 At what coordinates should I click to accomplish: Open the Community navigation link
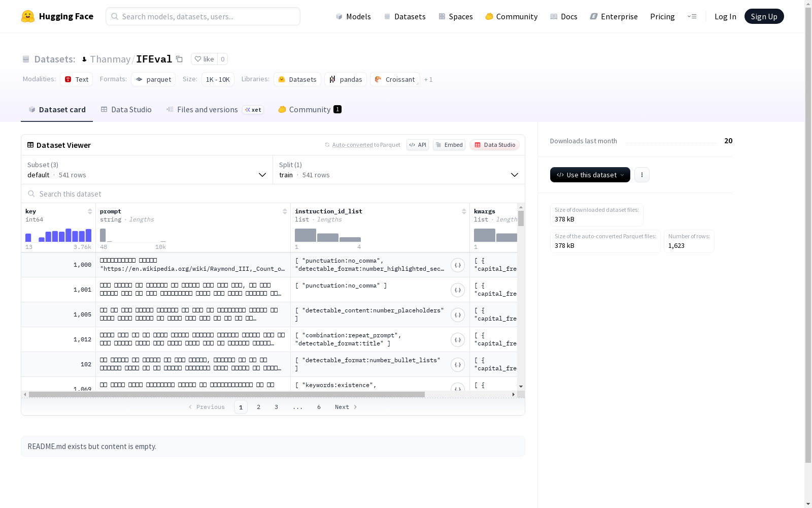(x=511, y=16)
